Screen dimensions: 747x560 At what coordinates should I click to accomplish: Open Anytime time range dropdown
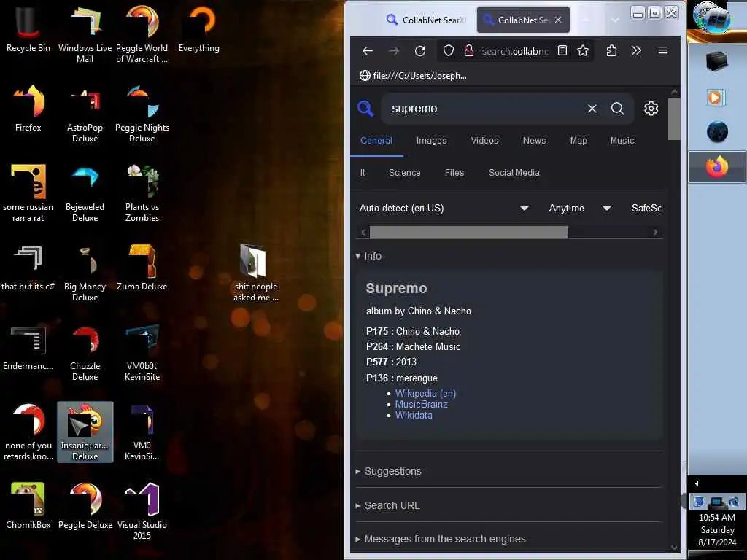coord(580,208)
